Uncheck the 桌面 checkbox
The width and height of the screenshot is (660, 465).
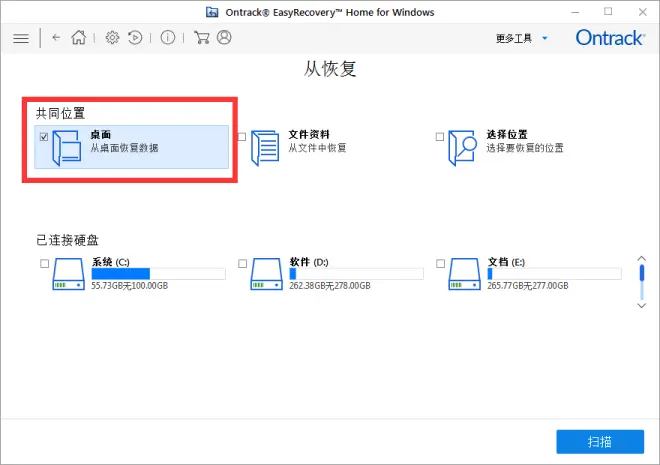(x=44, y=137)
